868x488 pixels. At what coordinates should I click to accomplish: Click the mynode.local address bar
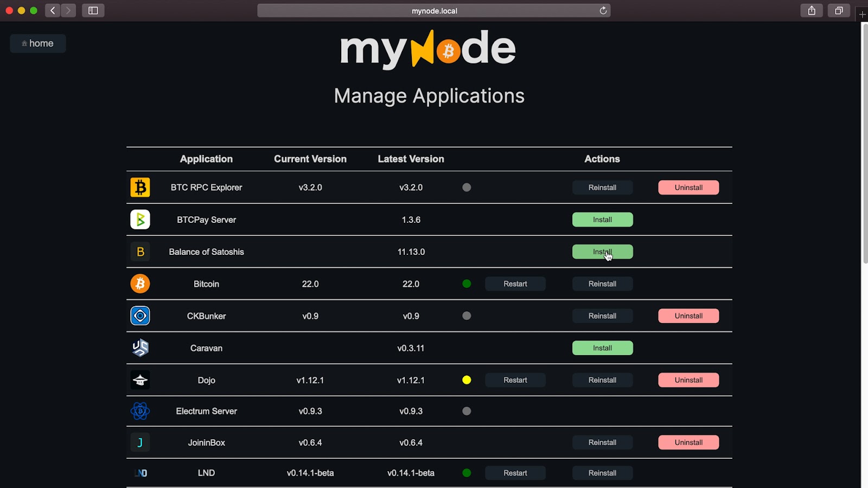pos(434,11)
